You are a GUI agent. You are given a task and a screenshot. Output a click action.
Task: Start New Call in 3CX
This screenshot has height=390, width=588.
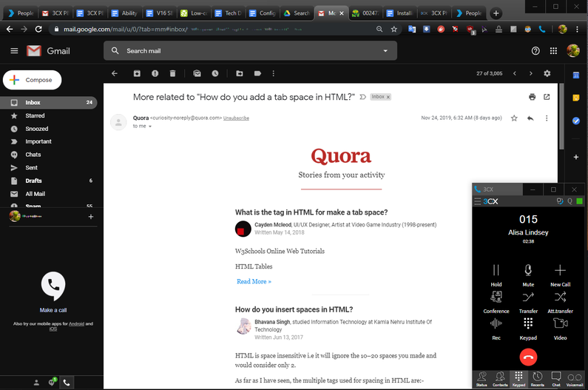[560, 275]
